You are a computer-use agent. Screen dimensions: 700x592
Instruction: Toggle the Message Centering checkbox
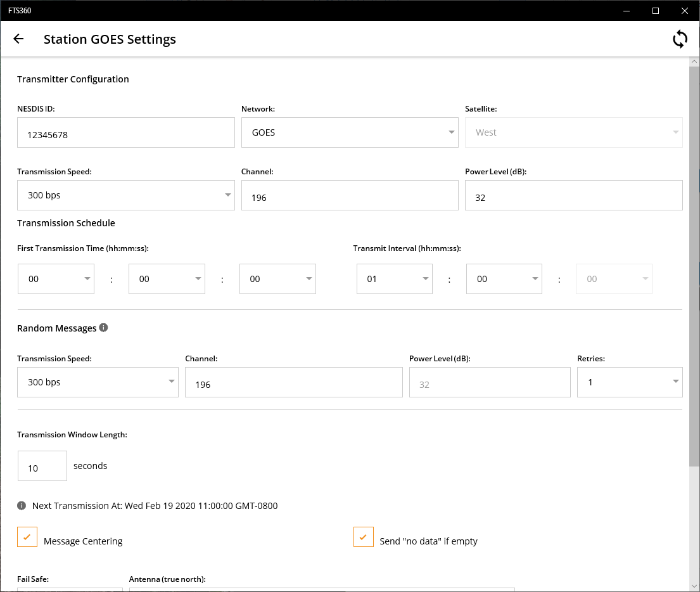tap(27, 537)
